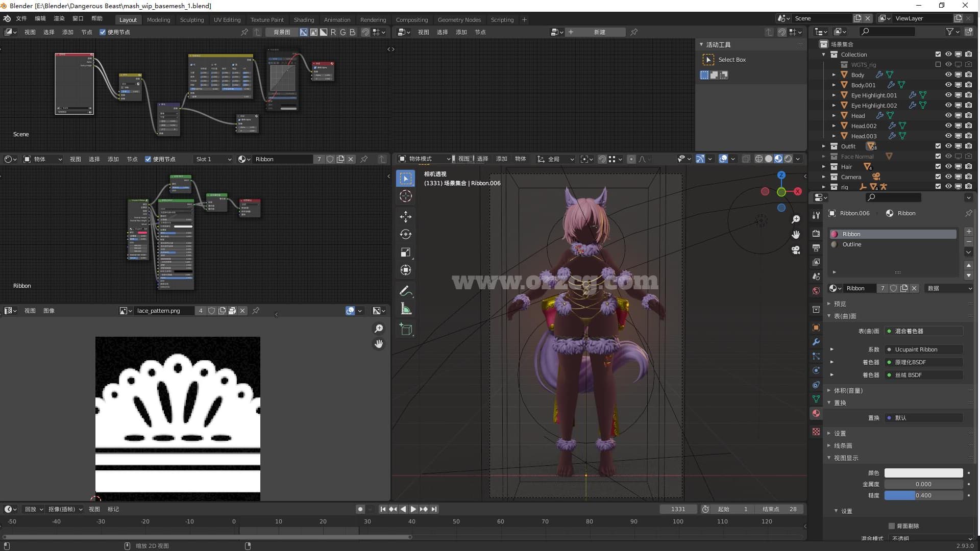
Task: Select the Measure ruler tool
Action: click(406, 309)
